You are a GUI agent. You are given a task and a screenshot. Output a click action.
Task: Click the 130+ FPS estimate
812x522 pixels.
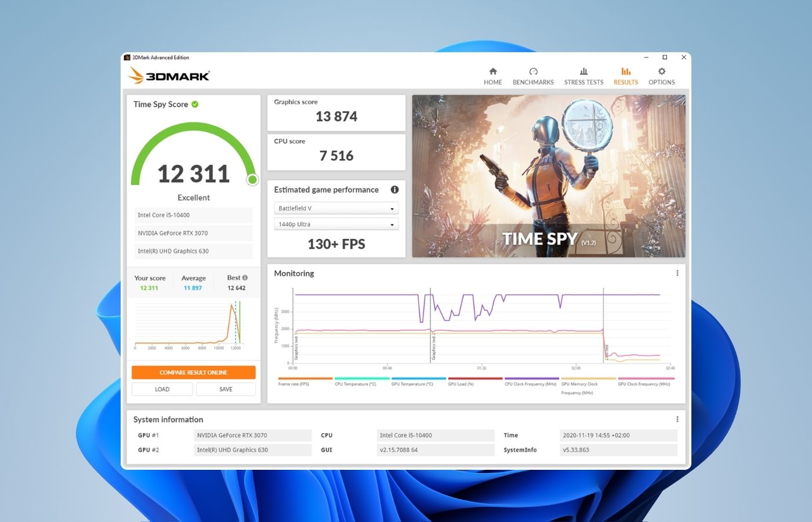coord(336,244)
